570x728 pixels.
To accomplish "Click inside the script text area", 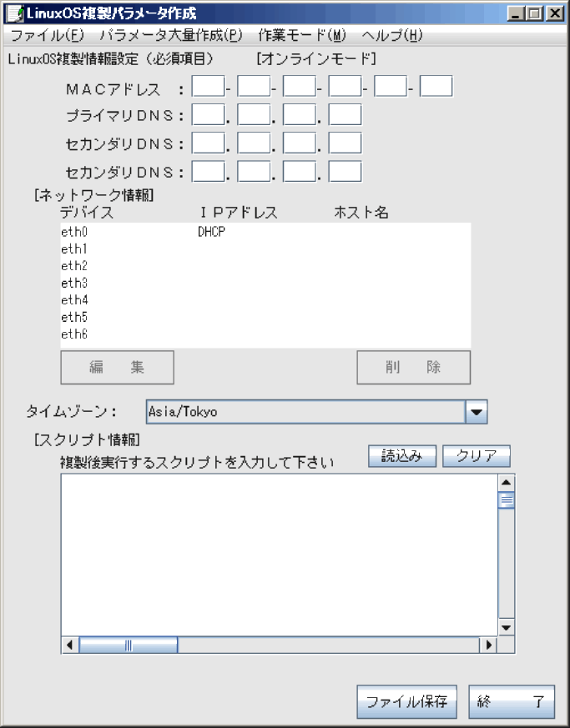I will (280, 555).
